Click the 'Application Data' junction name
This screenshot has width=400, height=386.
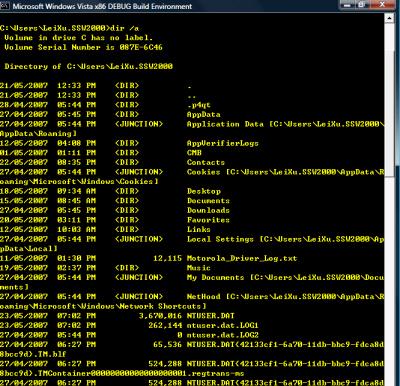(225, 124)
